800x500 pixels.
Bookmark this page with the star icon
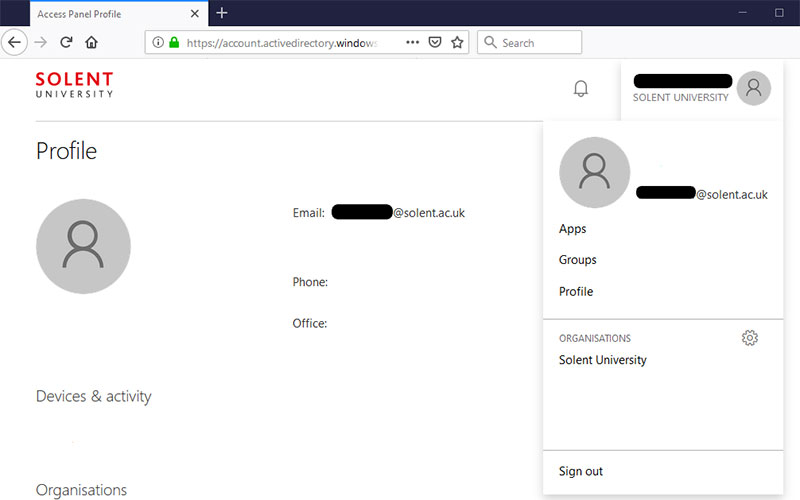point(457,42)
